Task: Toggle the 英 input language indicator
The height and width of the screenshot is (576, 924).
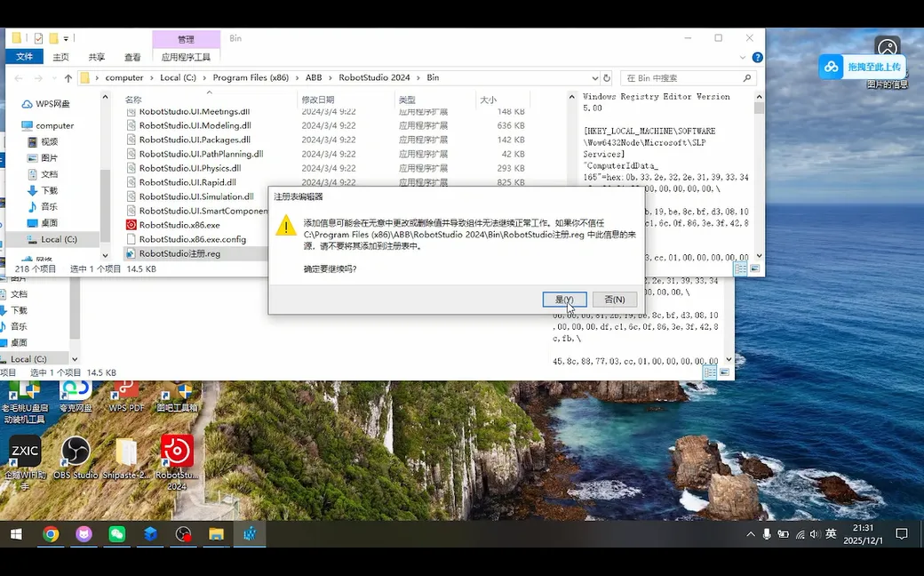Action: click(x=831, y=534)
